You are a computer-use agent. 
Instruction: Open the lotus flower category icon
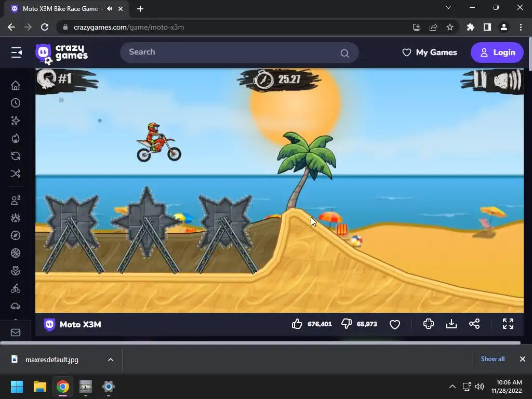16,271
